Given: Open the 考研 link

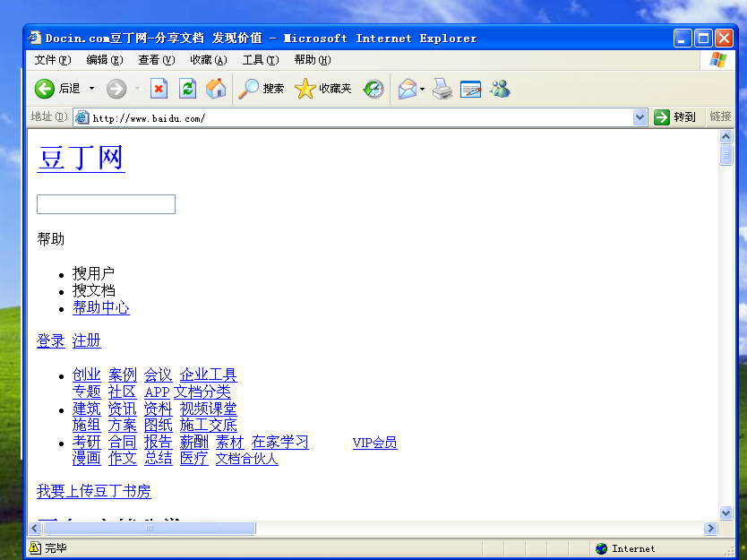Looking at the screenshot, I should 86,443.
